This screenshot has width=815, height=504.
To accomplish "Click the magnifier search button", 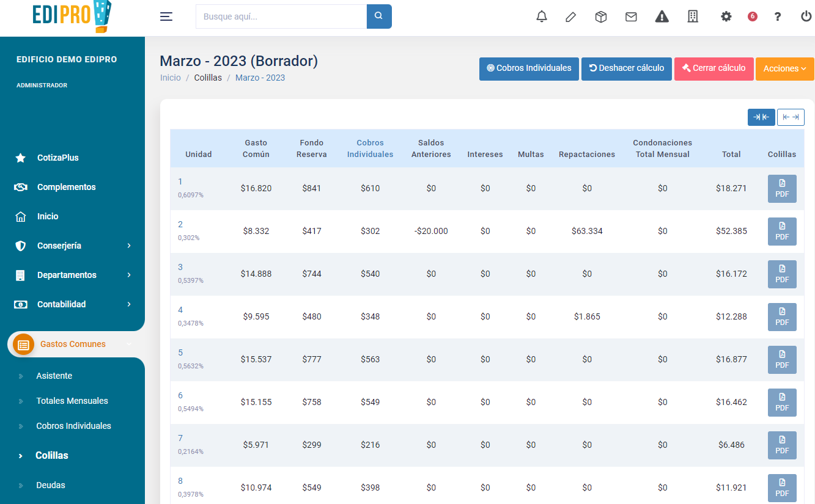I will pos(379,16).
